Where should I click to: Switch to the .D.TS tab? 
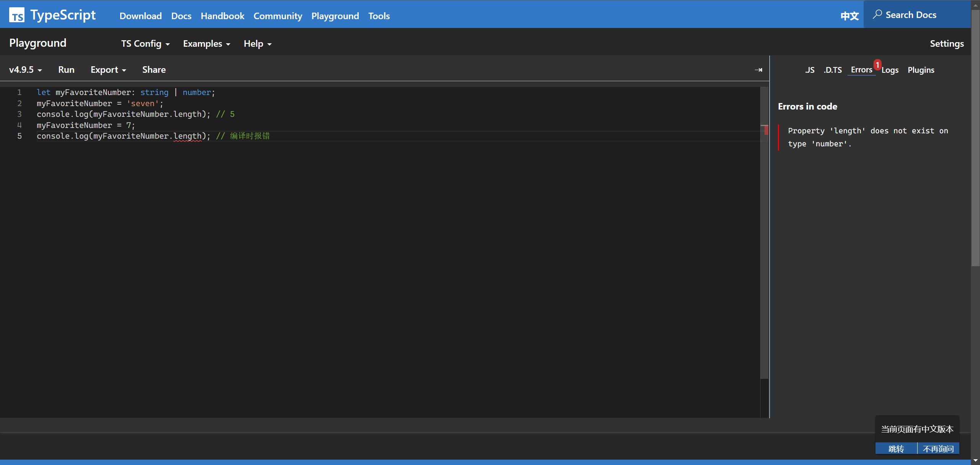pyautogui.click(x=833, y=70)
